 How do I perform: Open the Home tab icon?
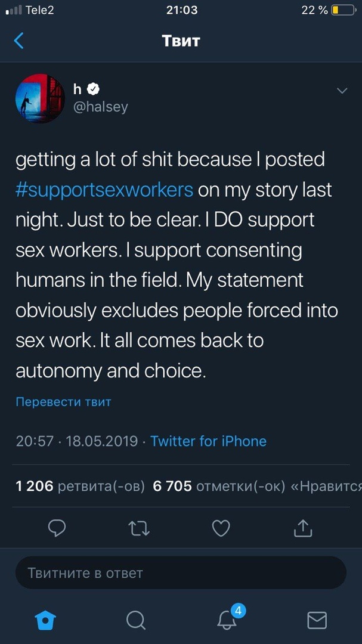[x=45, y=620]
